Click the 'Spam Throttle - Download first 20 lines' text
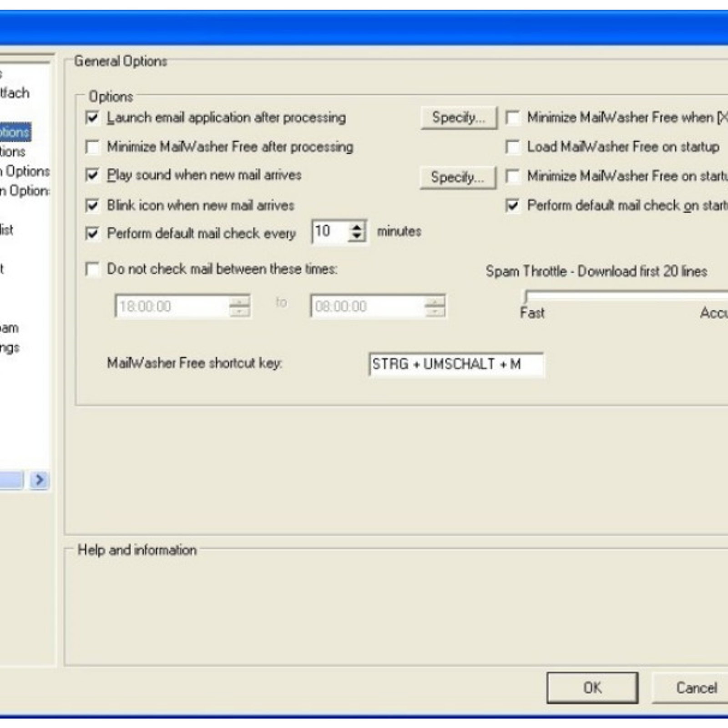 tap(597, 272)
